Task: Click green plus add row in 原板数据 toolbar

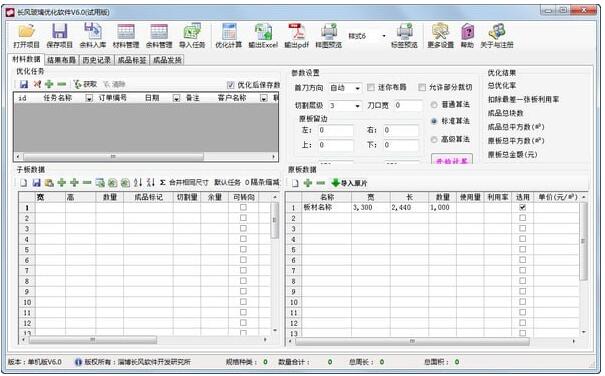Action: [x=308, y=183]
